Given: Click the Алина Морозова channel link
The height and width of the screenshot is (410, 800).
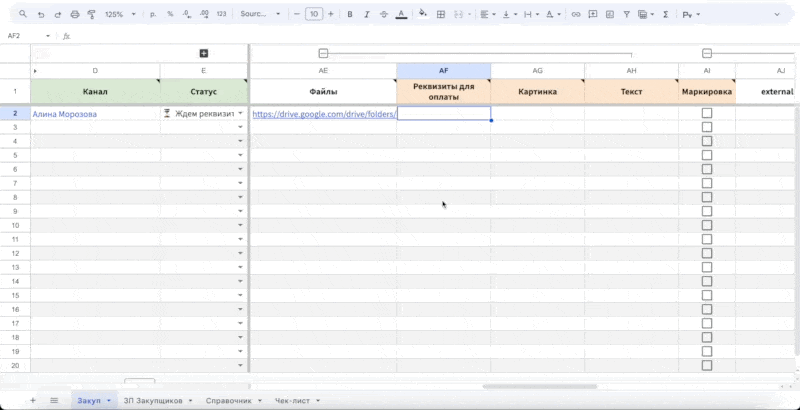Looking at the screenshot, I should click(64, 114).
